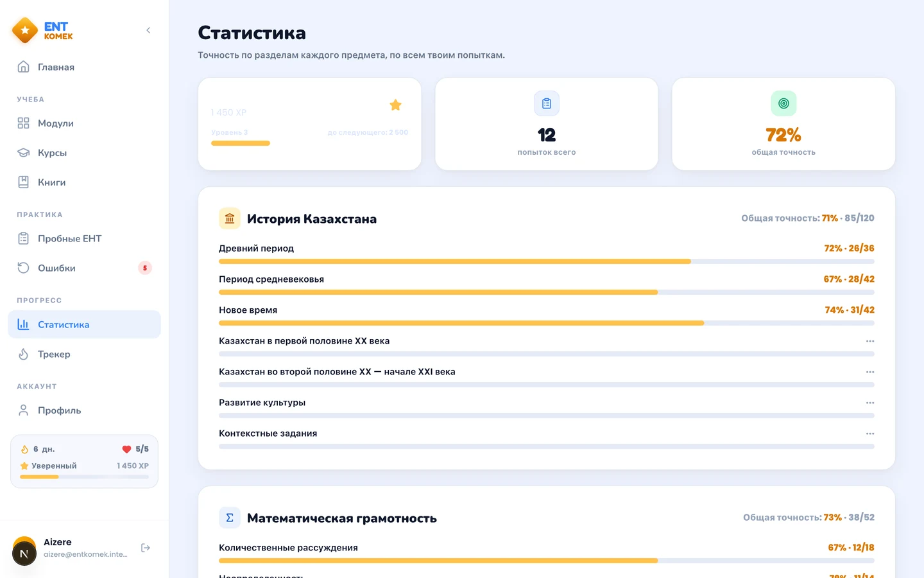The width and height of the screenshot is (924, 578).
Task: Click the Трекер flame icon
Action: coord(24,354)
